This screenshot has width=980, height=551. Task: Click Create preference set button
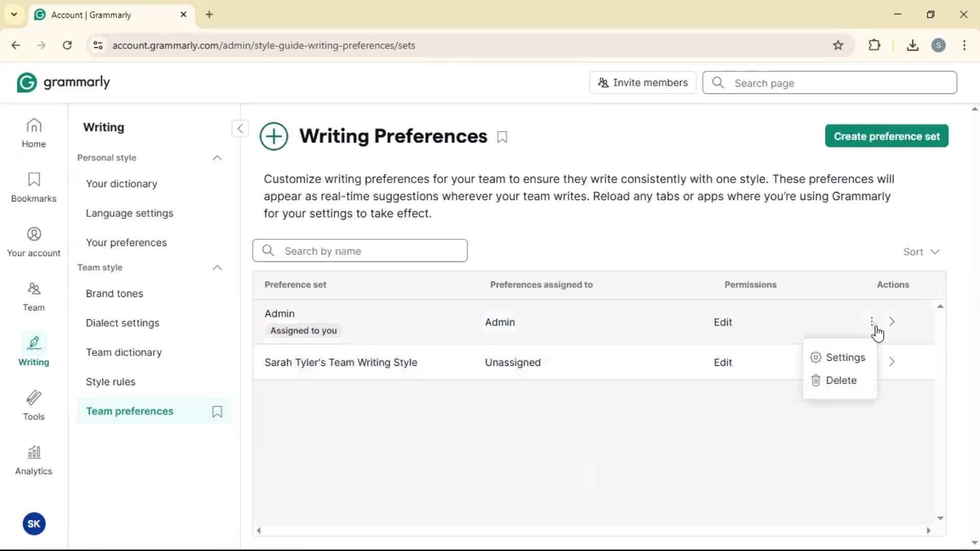coord(887,136)
